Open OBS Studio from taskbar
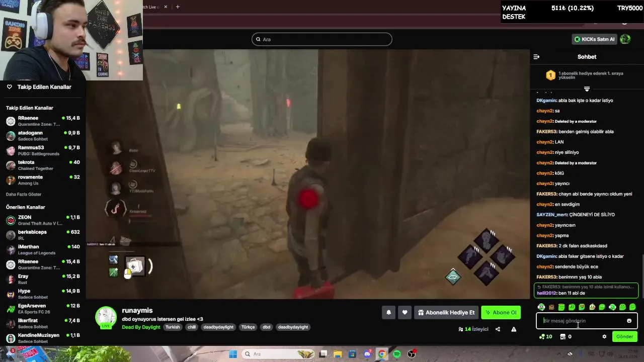 click(412, 354)
